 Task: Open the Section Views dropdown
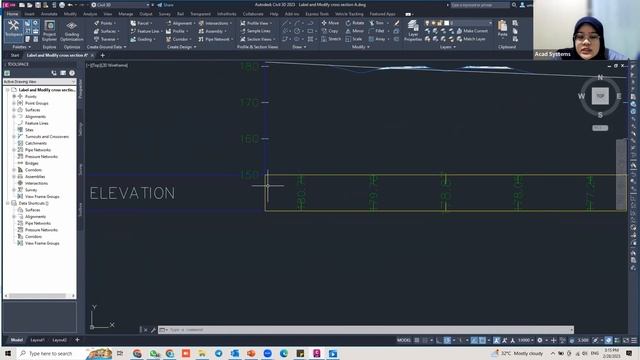(258, 39)
